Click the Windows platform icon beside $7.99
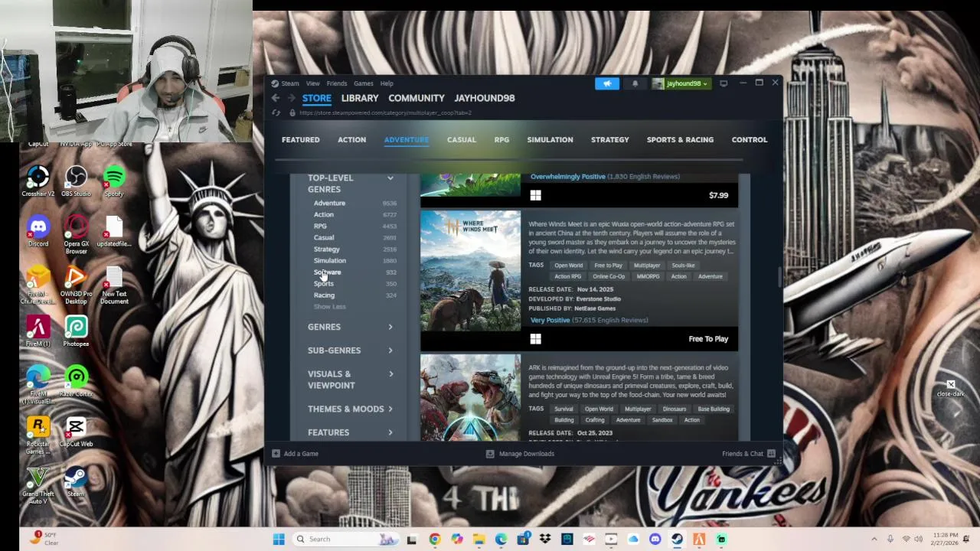Image resolution: width=980 pixels, height=551 pixels. click(535, 195)
